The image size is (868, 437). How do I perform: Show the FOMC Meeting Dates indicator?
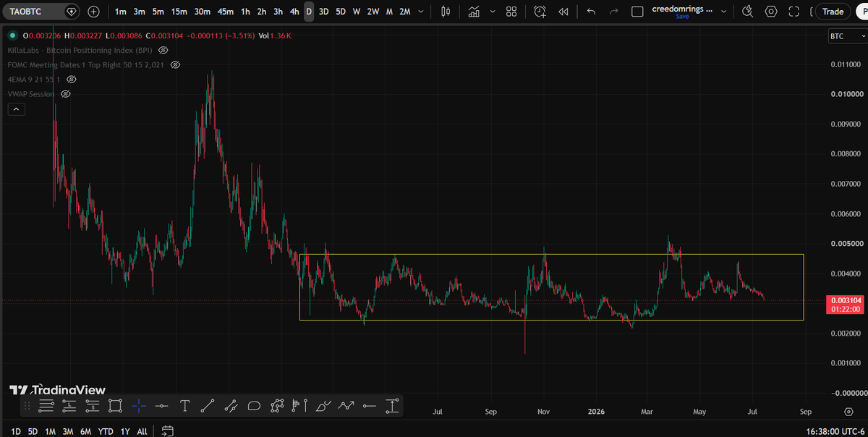click(175, 64)
